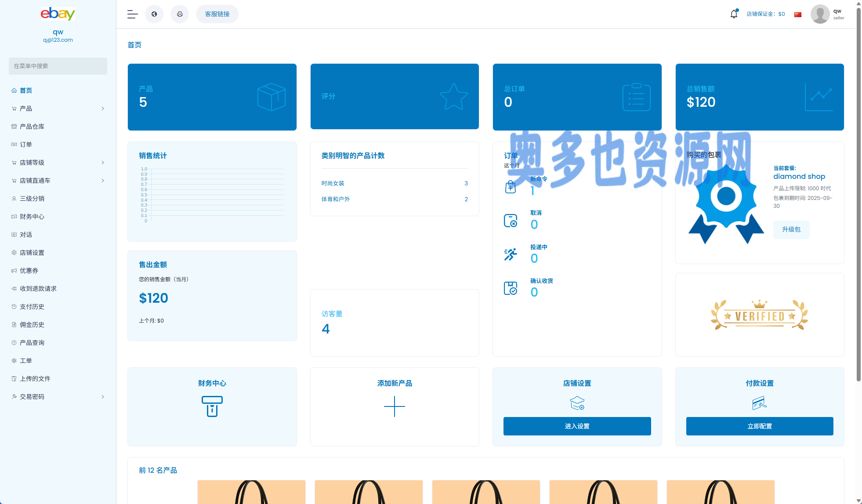The height and width of the screenshot is (504, 862).
Task: Click the globe icon in top toolbar
Action: pos(154,14)
